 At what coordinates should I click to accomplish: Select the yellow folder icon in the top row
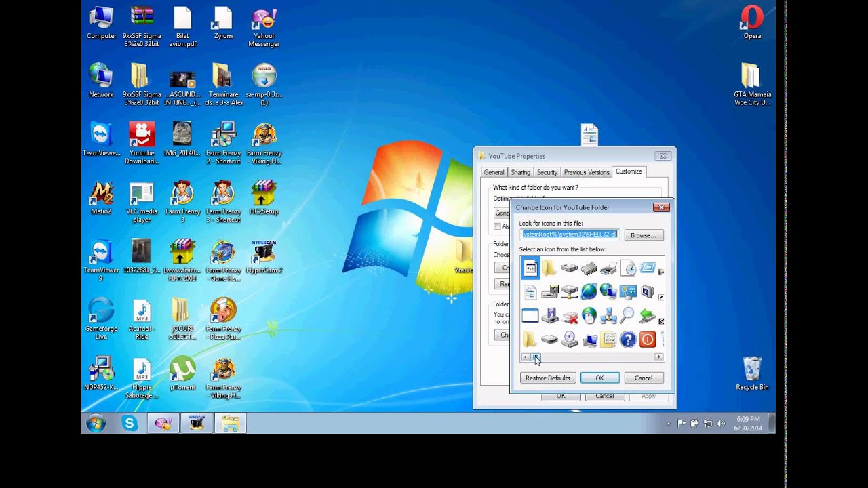coord(549,269)
